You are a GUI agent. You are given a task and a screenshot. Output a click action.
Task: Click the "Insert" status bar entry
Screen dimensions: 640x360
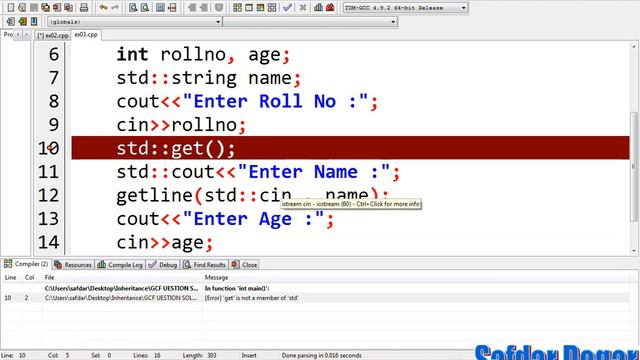coord(249,356)
